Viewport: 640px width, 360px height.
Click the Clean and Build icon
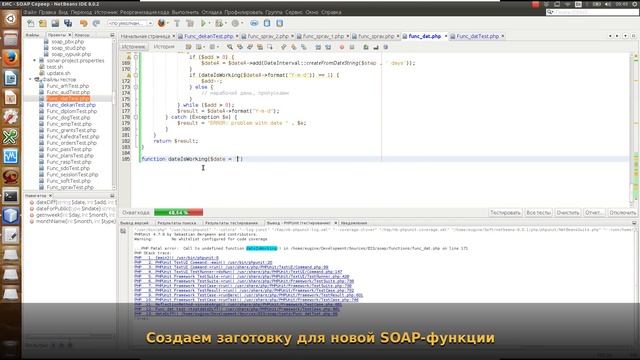(x=190, y=23)
